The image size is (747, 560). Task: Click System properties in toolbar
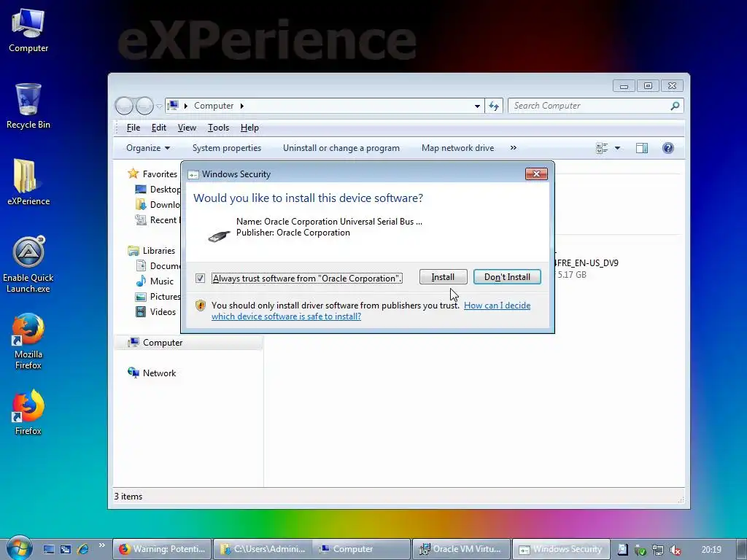pyautogui.click(x=227, y=148)
